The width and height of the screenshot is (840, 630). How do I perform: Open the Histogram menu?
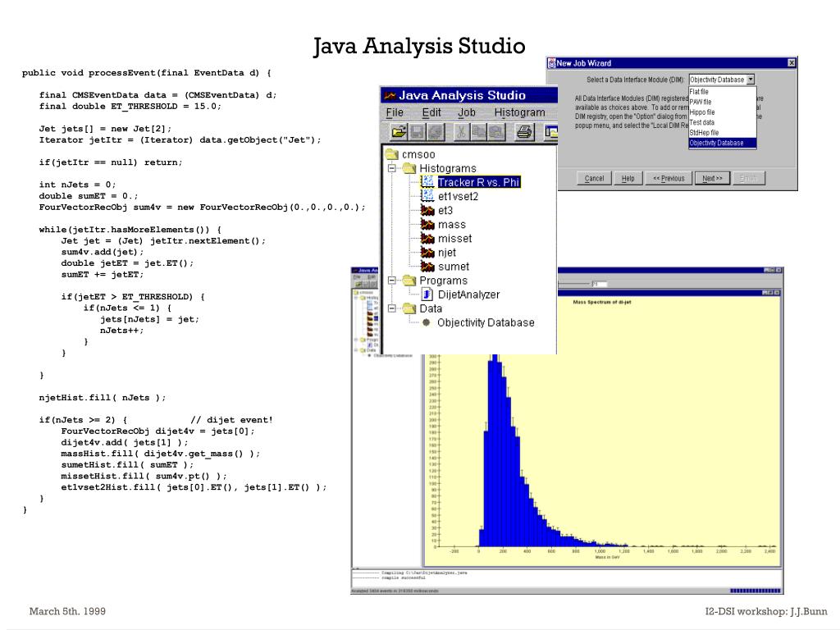tap(519, 112)
